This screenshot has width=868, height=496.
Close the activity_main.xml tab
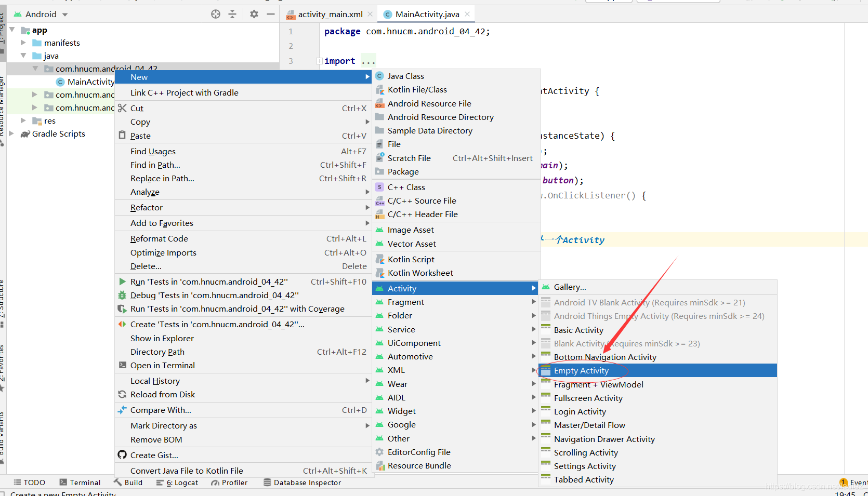tap(370, 14)
